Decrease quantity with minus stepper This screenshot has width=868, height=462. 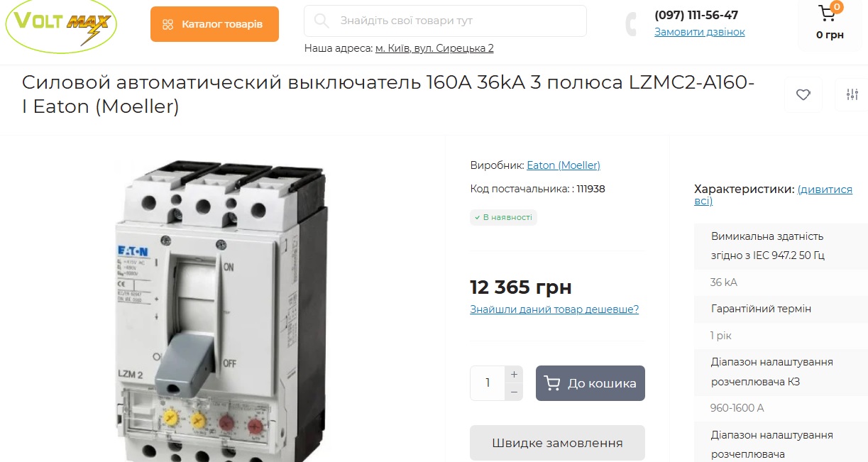514,392
